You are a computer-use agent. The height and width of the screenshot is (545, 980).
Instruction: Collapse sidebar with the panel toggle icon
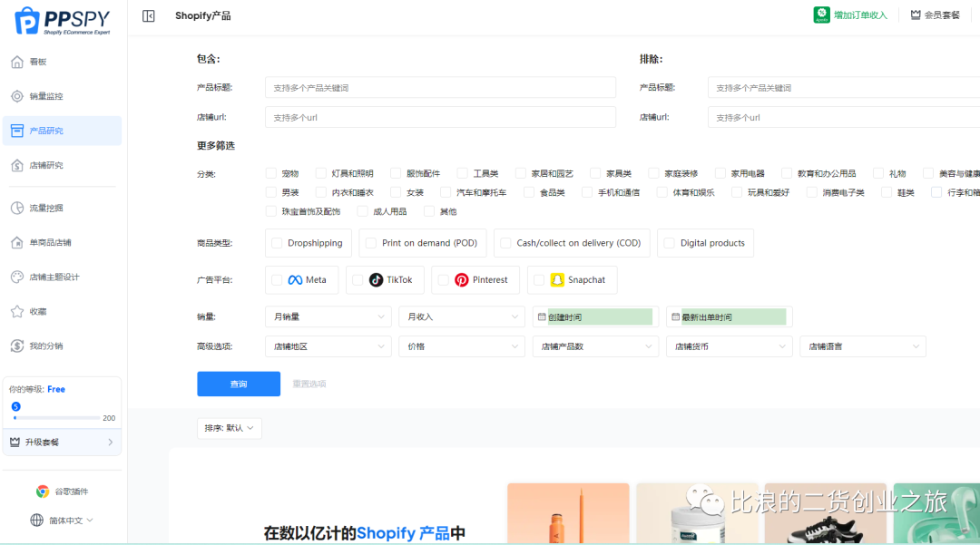(x=148, y=15)
